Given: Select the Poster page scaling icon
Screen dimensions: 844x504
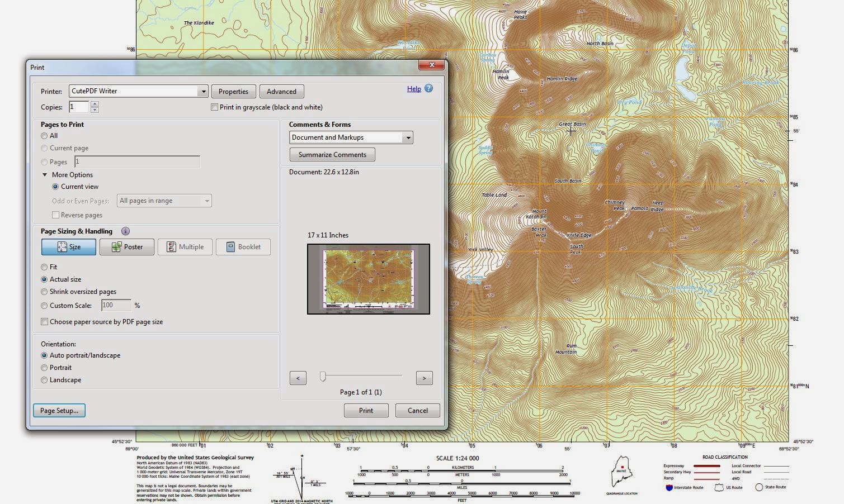Looking at the screenshot, I should (126, 246).
